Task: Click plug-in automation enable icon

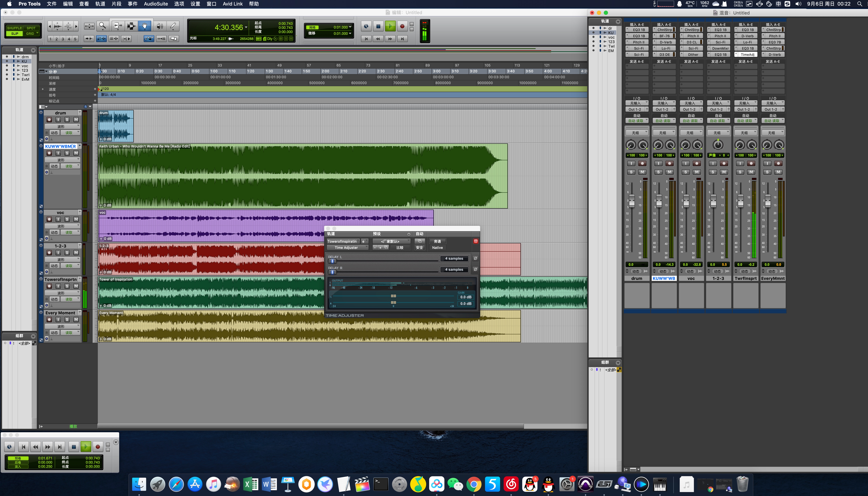Action: point(420,241)
